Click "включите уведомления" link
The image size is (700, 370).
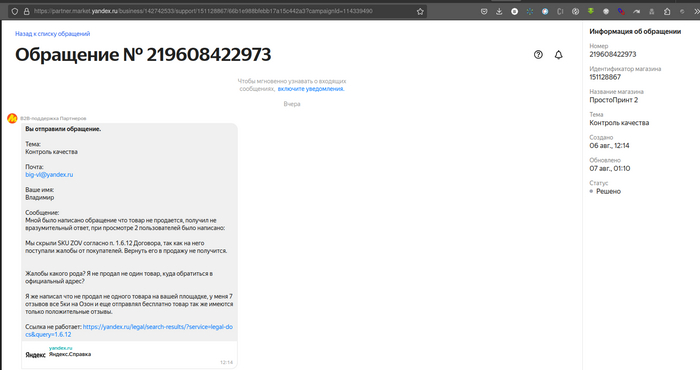311,89
